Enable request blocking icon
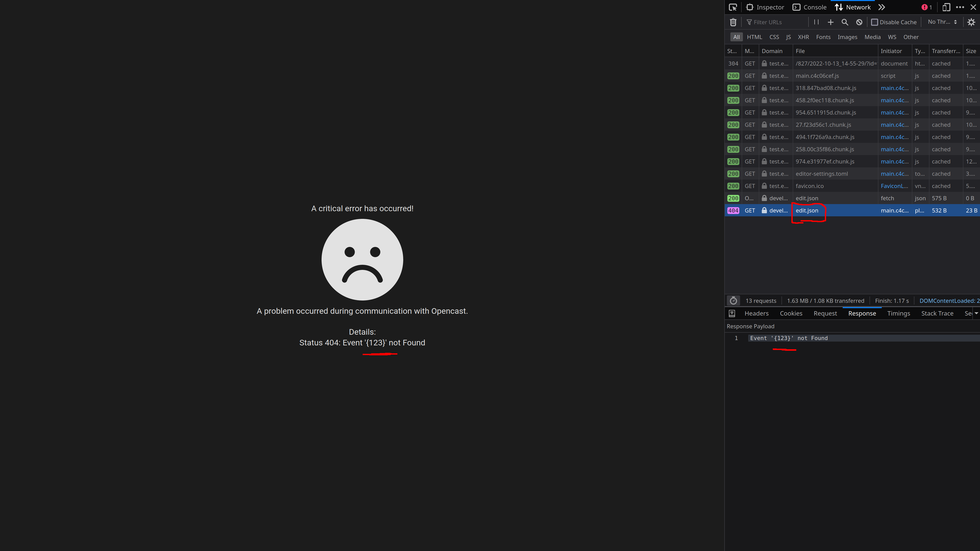The image size is (980, 551). coord(859,22)
